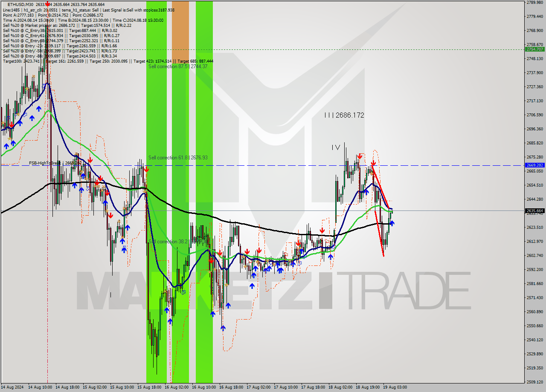Click the 2789.980 price axis label
Image resolution: width=546 pixels, height=392 pixels.
point(534,3)
